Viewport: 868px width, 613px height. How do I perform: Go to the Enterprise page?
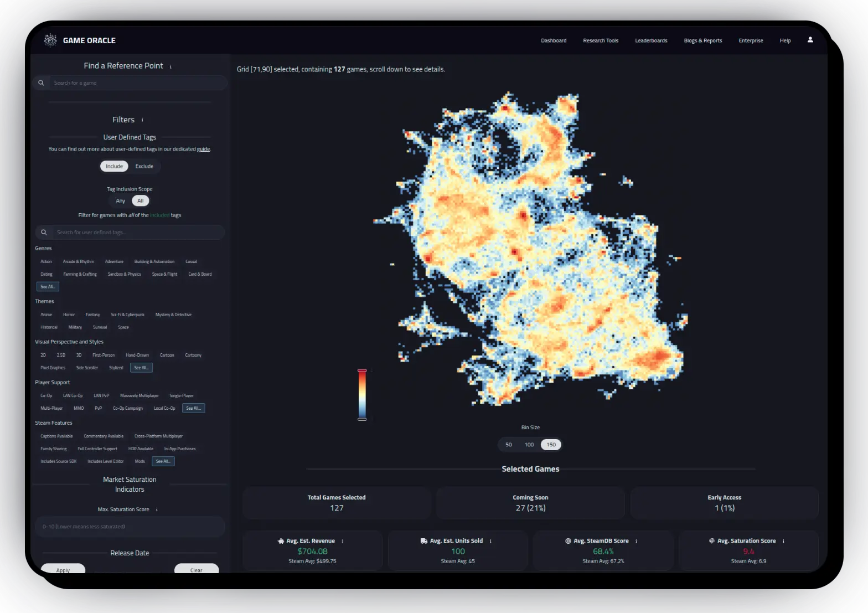pyautogui.click(x=751, y=40)
